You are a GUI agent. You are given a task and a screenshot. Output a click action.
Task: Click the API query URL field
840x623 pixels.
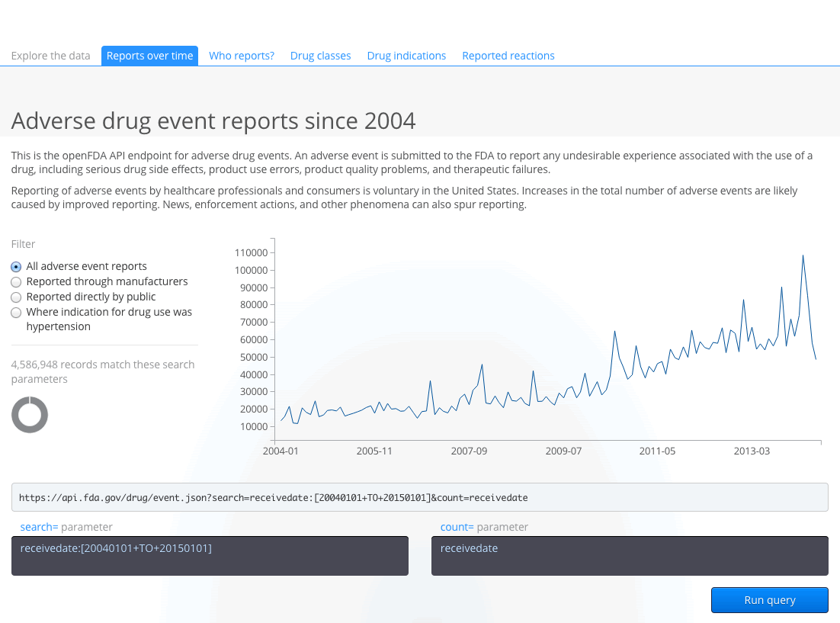(x=419, y=497)
